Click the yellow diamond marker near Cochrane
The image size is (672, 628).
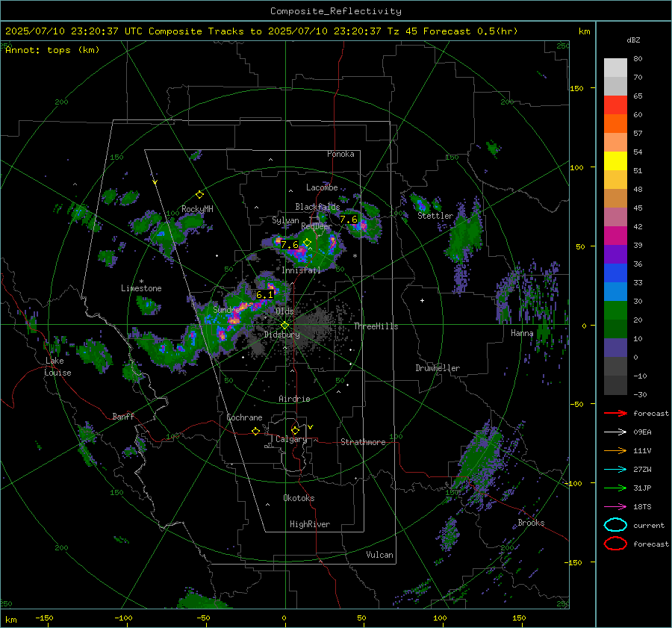(x=255, y=432)
